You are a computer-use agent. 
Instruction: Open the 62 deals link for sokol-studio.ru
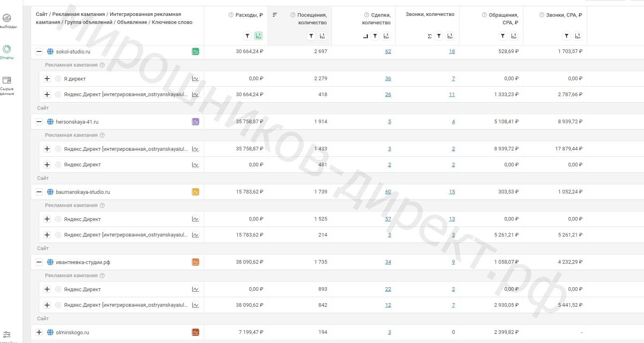point(388,51)
